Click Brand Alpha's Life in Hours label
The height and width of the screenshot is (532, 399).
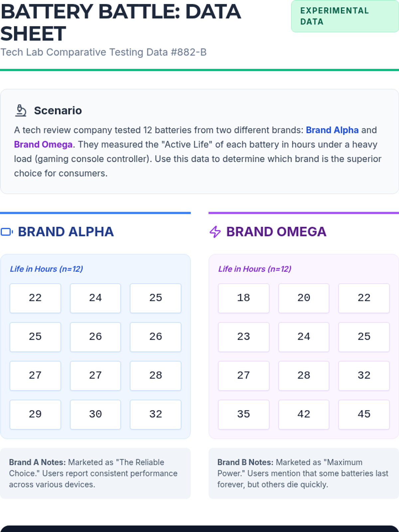pyautogui.click(x=47, y=269)
